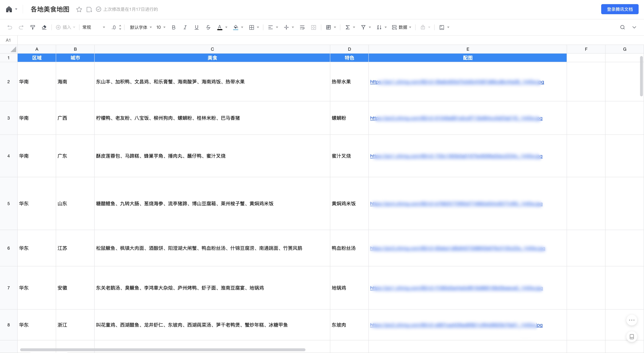The height and width of the screenshot is (353, 644).
Task: Toggle underline formatting
Action: [196, 27]
